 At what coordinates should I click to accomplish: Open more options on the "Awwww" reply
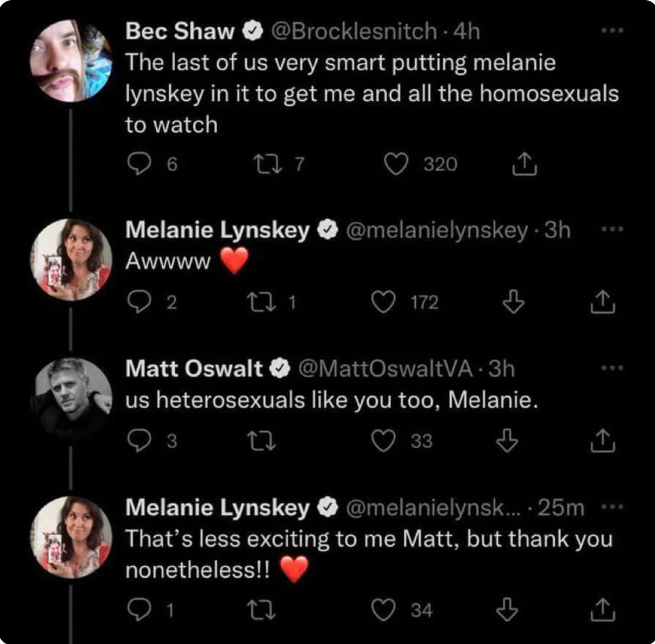click(608, 230)
